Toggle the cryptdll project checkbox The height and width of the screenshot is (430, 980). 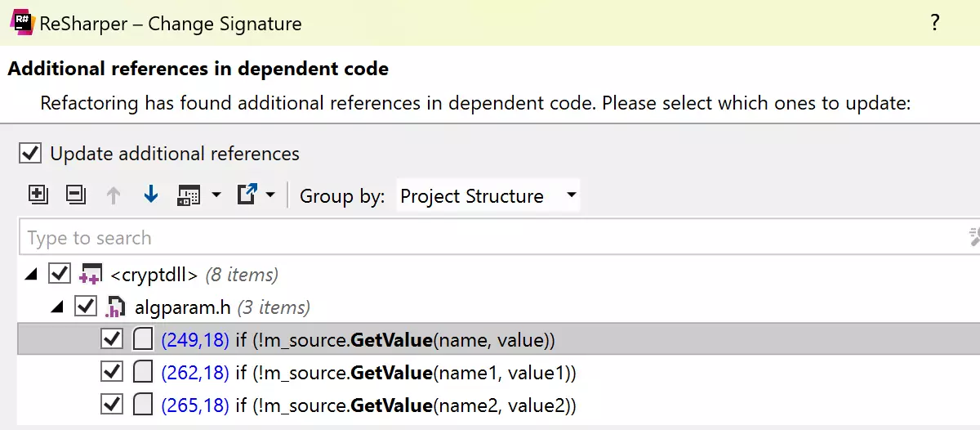point(60,274)
